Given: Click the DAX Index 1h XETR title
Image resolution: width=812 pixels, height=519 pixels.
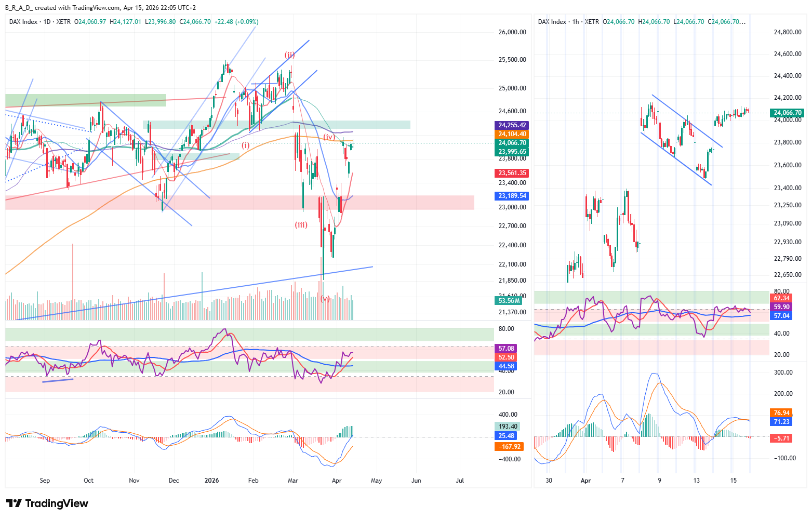Looking at the screenshot, I should [x=568, y=22].
